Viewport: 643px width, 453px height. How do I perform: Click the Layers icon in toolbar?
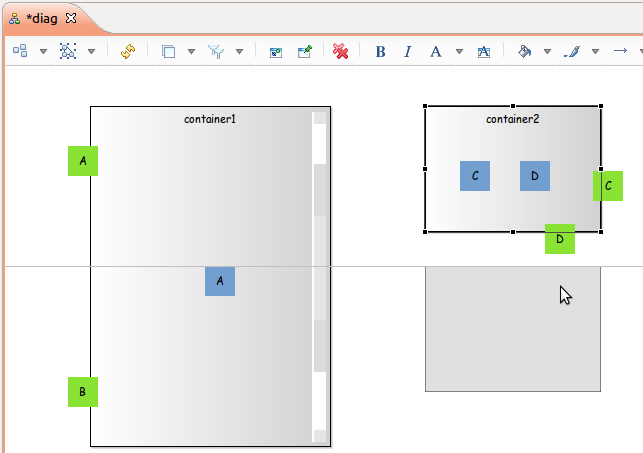pos(168,51)
